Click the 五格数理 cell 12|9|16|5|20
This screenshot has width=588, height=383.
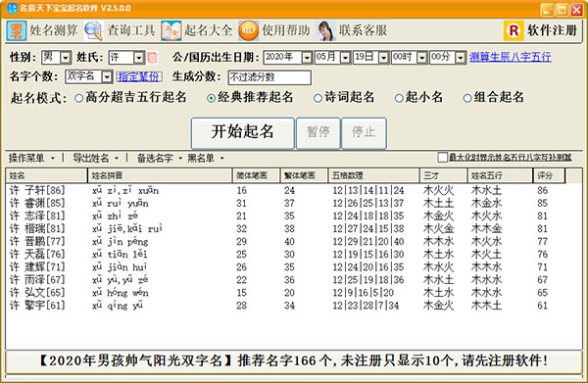(x=363, y=293)
